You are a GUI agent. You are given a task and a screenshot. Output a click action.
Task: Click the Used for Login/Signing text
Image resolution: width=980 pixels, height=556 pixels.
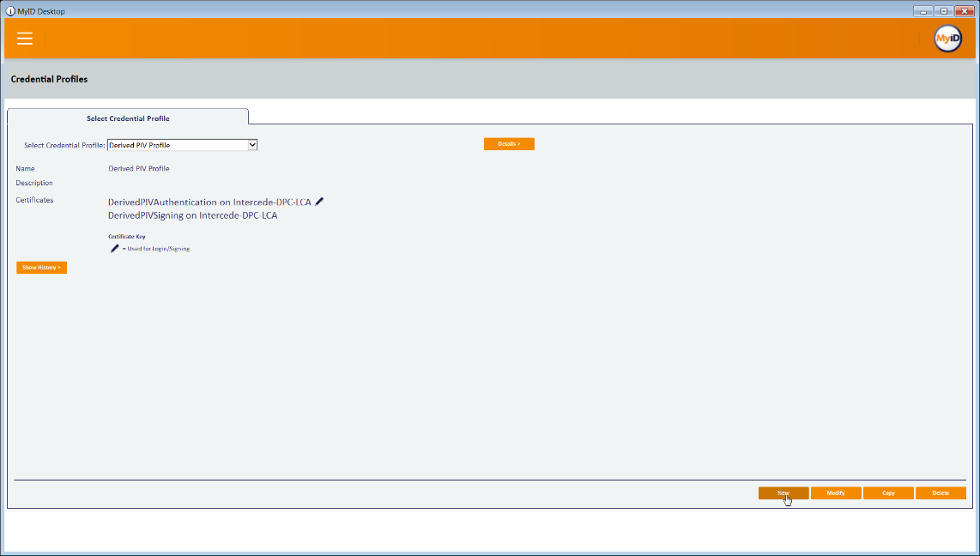(x=158, y=249)
